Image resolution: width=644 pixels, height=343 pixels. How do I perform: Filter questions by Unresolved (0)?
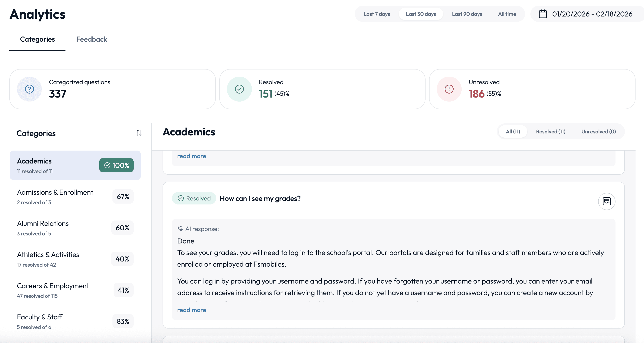pyautogui.click(x=599, y=131)
